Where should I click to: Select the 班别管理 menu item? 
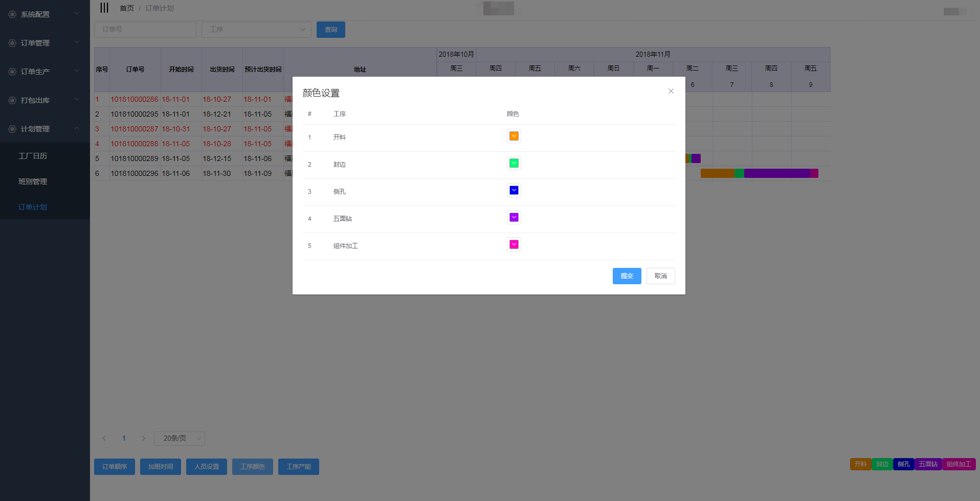pos(33,181)
